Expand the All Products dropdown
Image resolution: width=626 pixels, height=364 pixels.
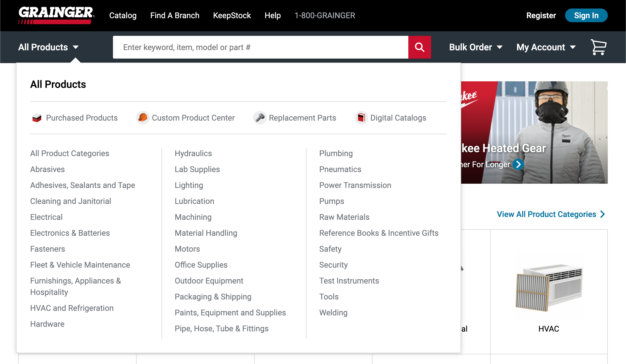48,47
